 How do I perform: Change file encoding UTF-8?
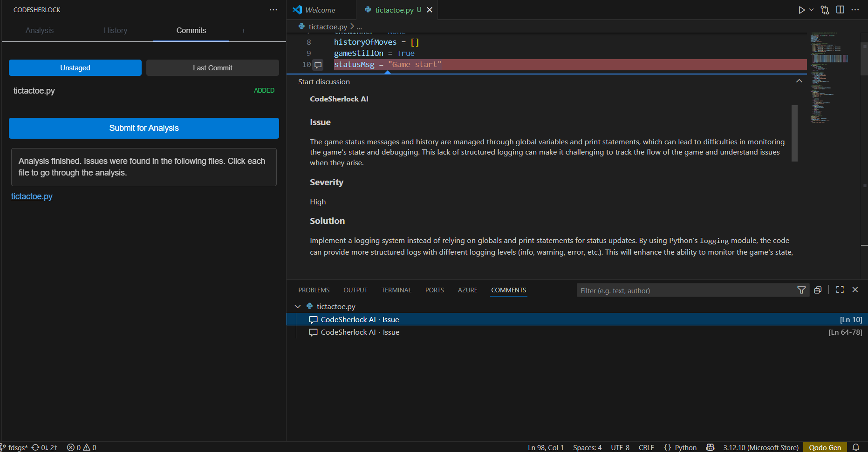[620, 447]
